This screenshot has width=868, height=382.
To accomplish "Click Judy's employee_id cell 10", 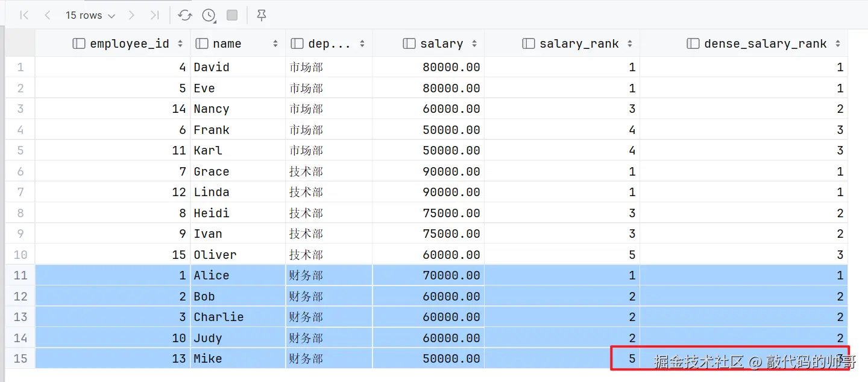I will [113, 338].
